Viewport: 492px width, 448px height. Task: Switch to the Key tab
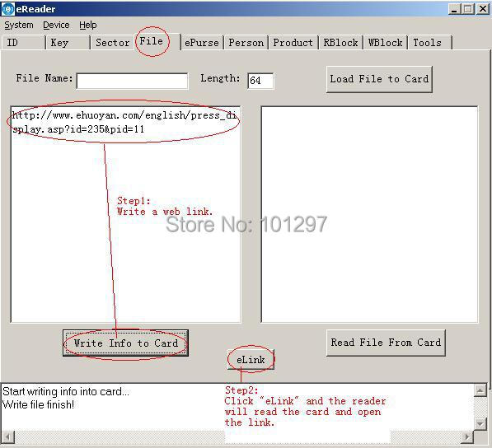coord(68,43)
